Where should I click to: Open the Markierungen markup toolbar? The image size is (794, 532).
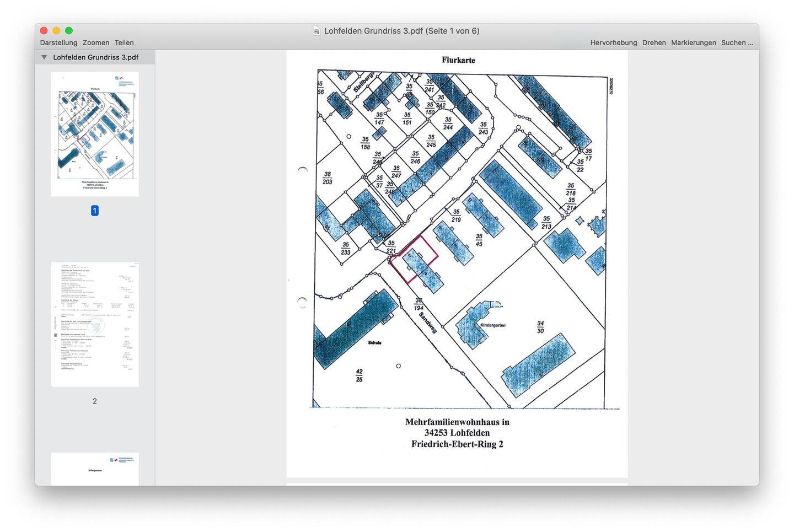[x=693, y=42]
